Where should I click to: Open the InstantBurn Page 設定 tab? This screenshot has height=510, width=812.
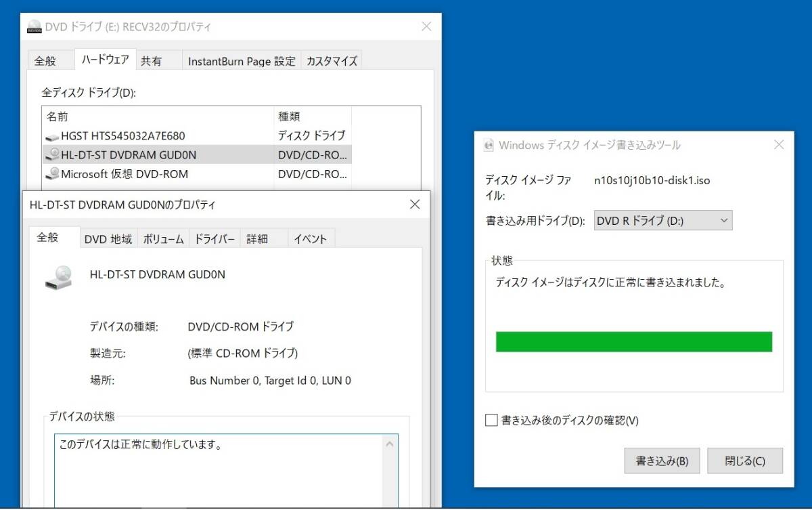click(242, 61)
